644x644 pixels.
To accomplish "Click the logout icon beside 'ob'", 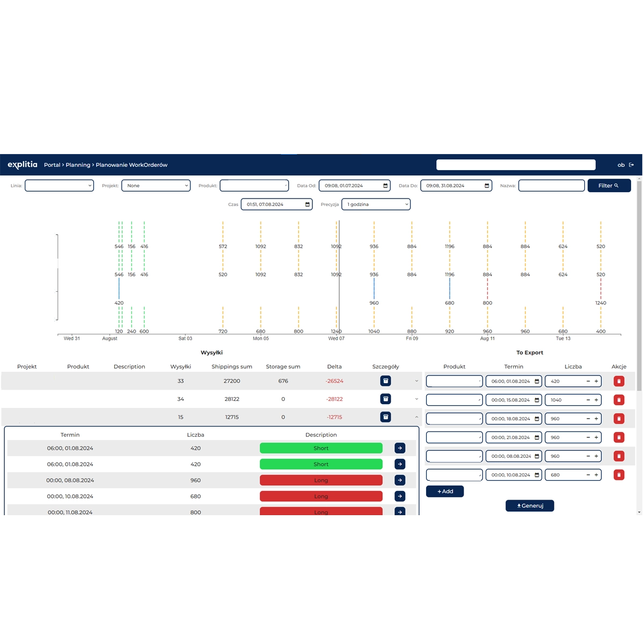I will [631, 165].
